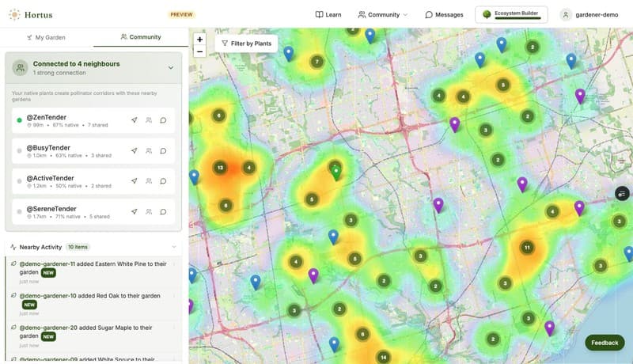Screen dimensions: 633x364
Task: Zoom out on the map
Action: [200, 51]
